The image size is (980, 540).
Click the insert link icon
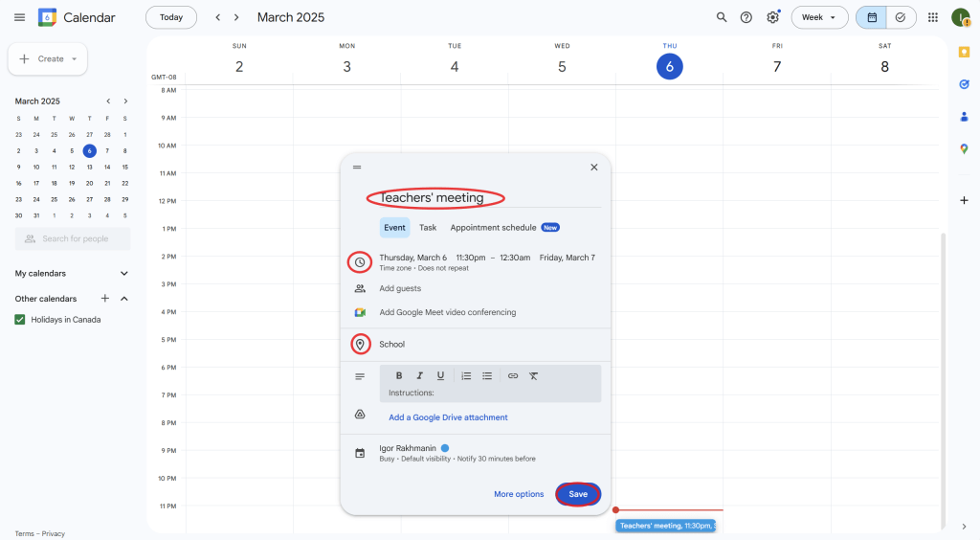[x=513, y=376]
